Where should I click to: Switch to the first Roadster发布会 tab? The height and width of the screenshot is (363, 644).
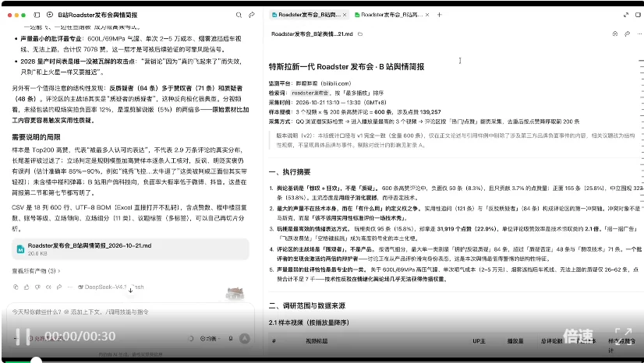[309, 15]
